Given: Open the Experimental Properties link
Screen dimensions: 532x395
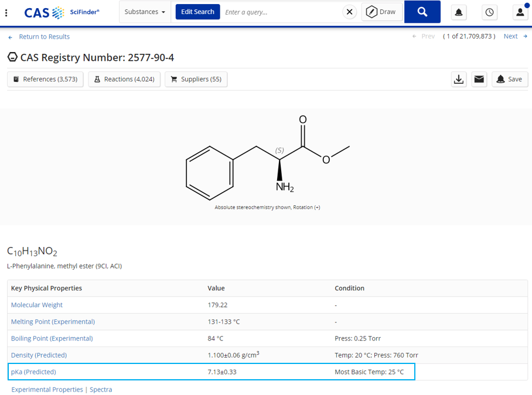Looking at the screenshot, I should pyautogui.click(x=47, y=389).
